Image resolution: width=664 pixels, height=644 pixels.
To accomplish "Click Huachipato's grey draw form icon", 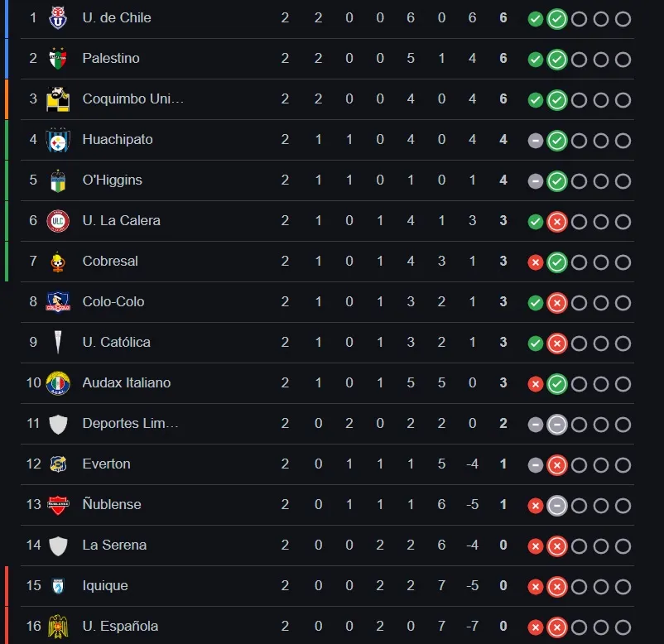I will [x=536, y=141].
